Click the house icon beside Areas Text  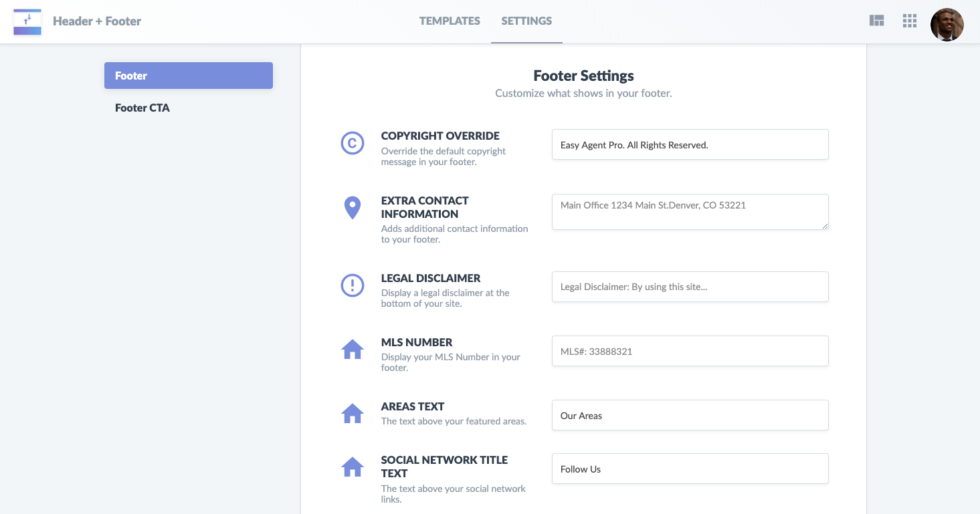pyautogui.click(x=353, y=413)
